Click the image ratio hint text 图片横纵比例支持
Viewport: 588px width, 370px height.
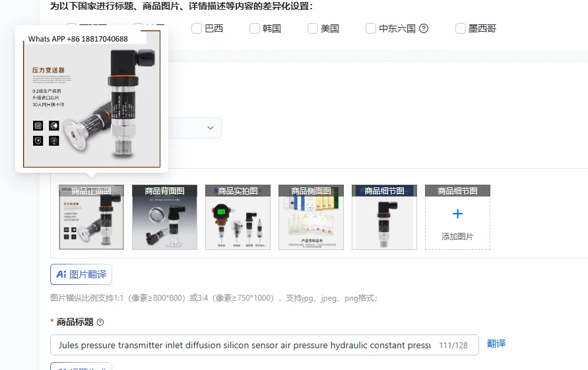(x=214, y=298)
